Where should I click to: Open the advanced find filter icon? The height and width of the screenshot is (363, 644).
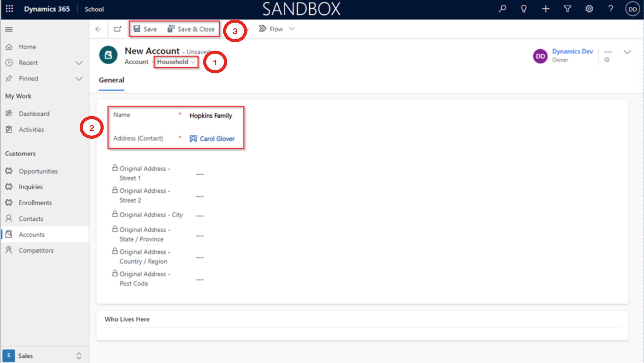point(567,9)
